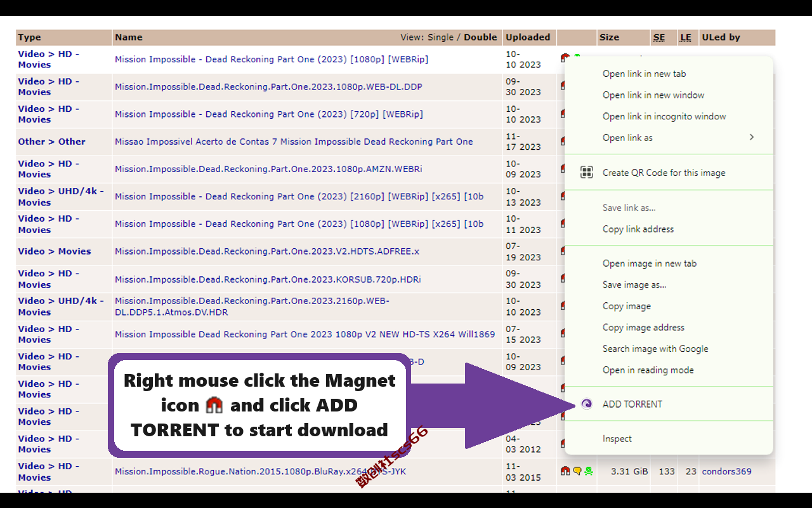Click the upload date 04-03 2012

coord(523,444)
